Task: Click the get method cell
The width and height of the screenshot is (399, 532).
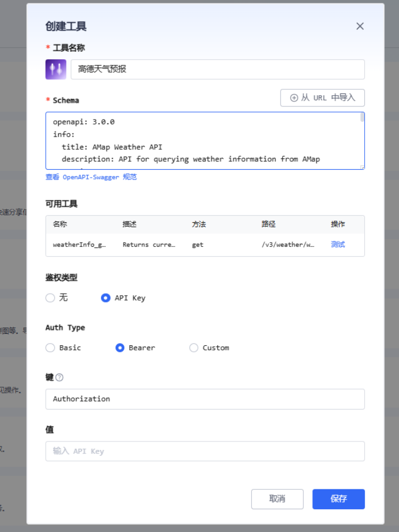Action: coord(198,244)
